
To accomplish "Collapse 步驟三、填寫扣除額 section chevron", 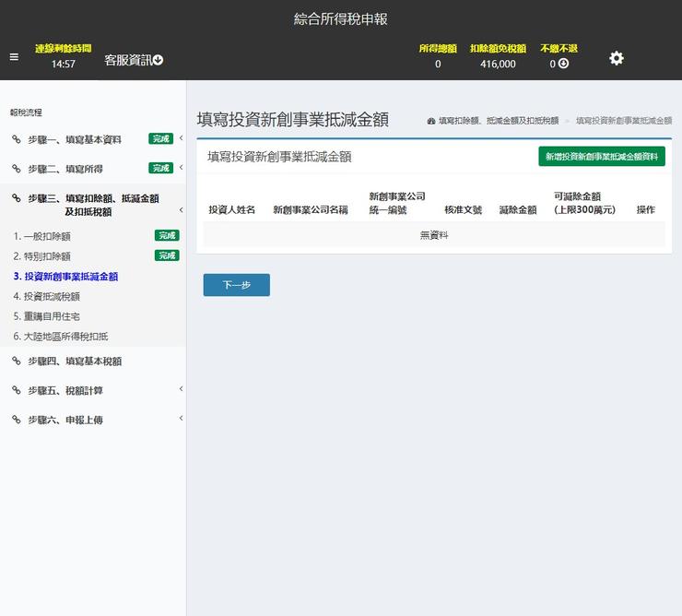I will 181,210.
